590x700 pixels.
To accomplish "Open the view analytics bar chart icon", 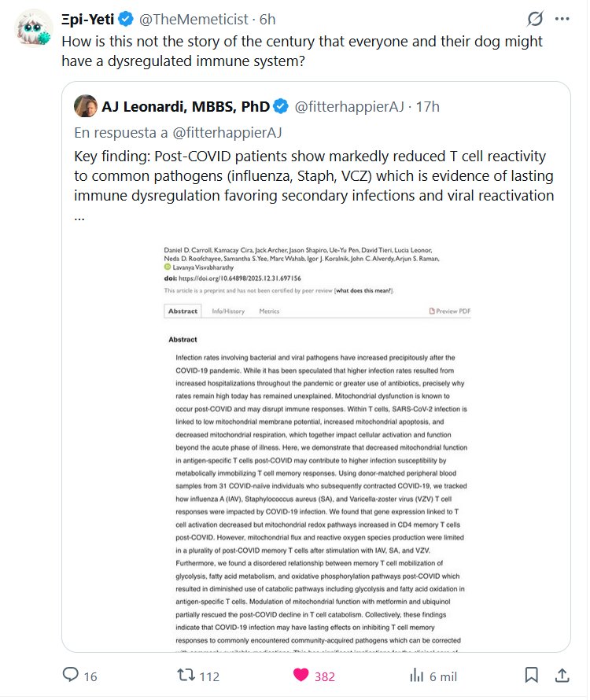I will click(x=416, y=675).
